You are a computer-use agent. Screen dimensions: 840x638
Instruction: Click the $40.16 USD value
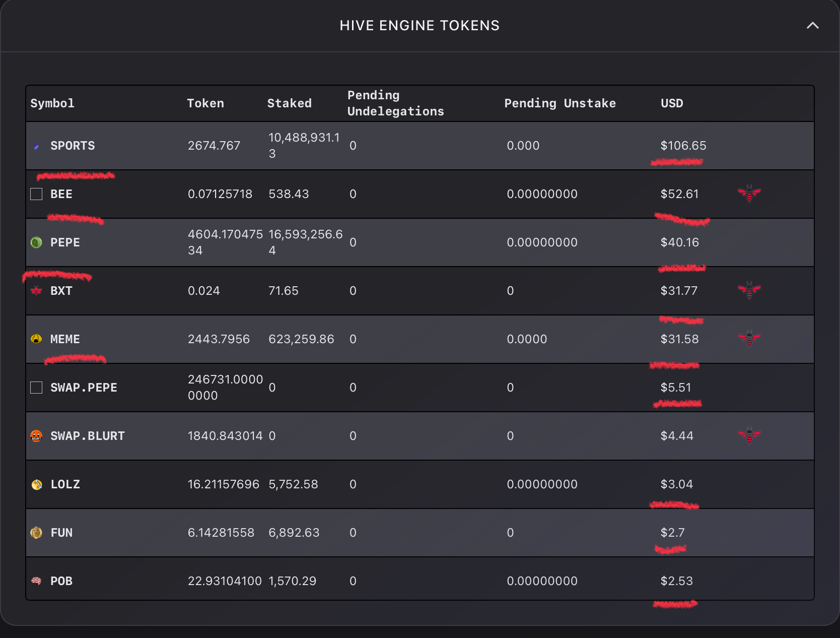(x=679, y=242)
